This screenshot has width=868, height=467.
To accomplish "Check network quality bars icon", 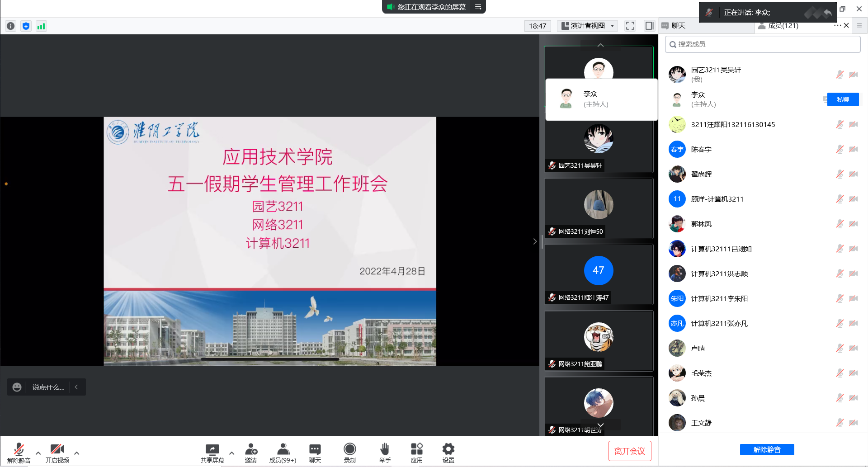I will (x=41, y=26).
